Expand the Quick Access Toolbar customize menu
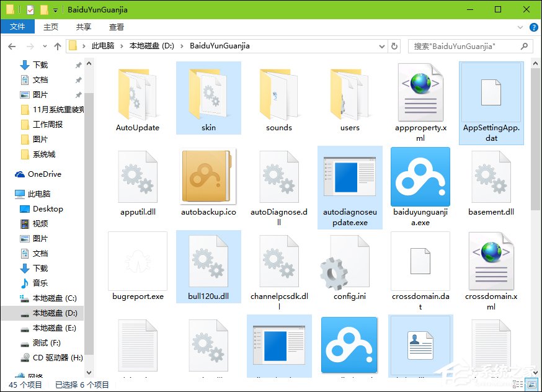 coord(56,9)
